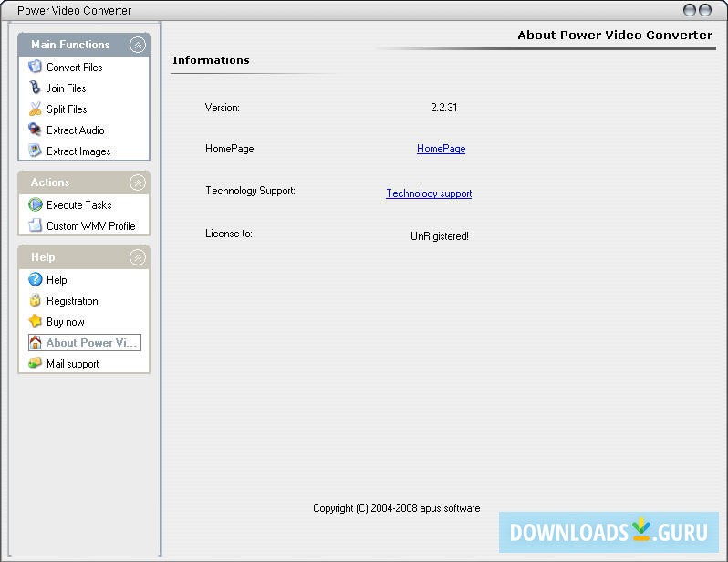The image size is (728, 562).
Task: Open the Registration page
Action: pos(72,301)
